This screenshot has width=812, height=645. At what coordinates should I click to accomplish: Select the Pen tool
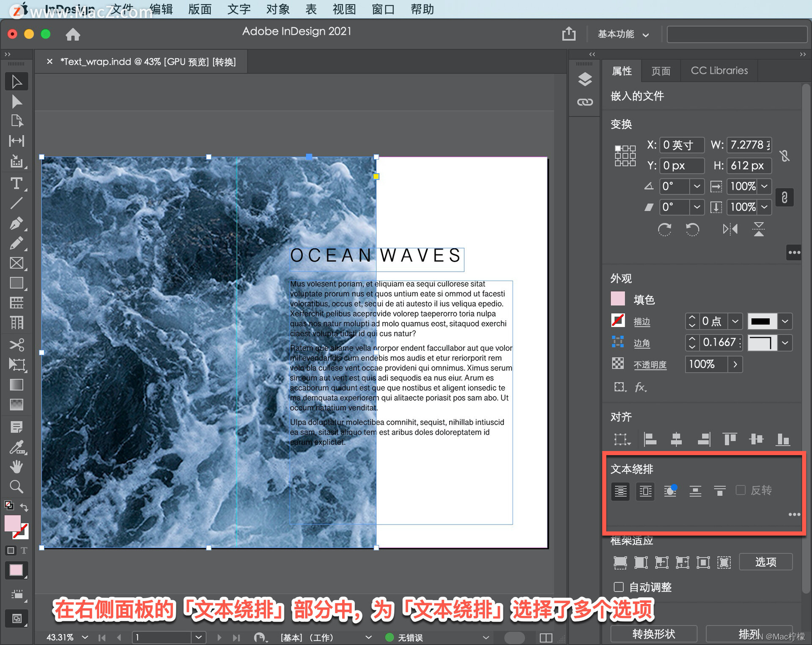tap(16, 223)
